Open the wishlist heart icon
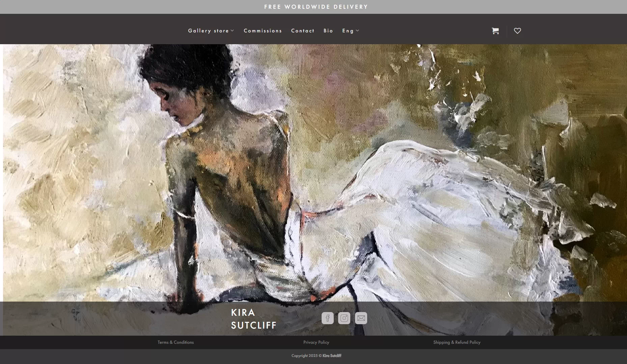Screen dimensions: 627x364 coord(517,31)
